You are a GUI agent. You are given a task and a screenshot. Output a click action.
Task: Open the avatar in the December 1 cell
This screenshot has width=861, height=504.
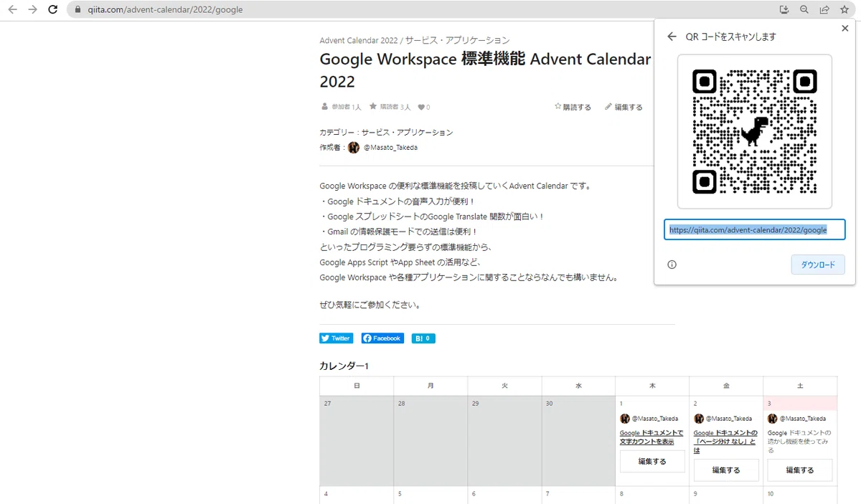(625, 419)
